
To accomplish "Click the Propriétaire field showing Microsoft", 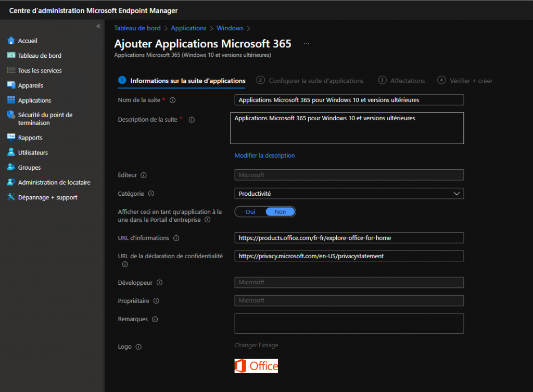I will click(x=349, y=300).
